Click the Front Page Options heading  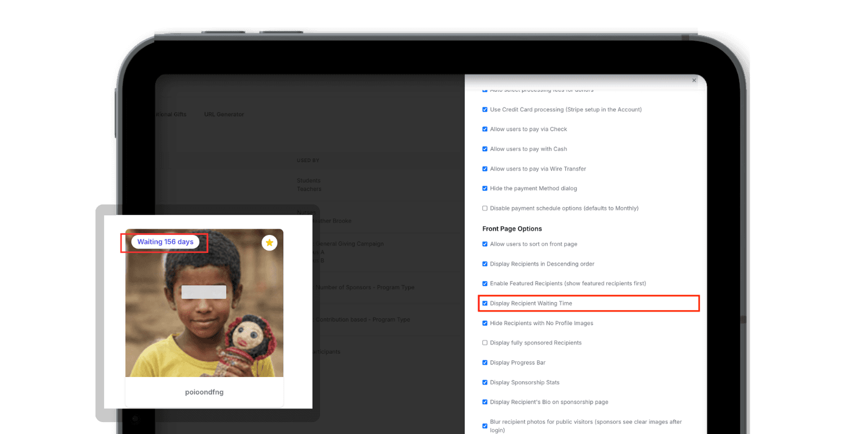(512, 229)
